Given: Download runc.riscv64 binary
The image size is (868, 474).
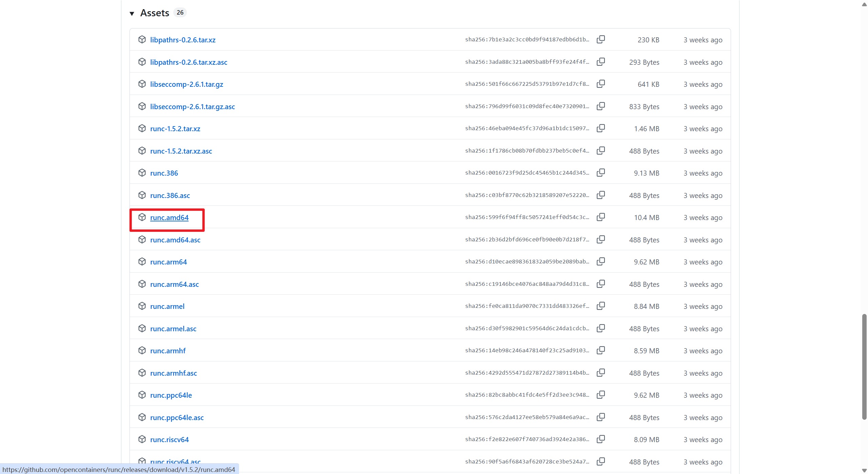Looking at the screenshot, I should 170,440.
